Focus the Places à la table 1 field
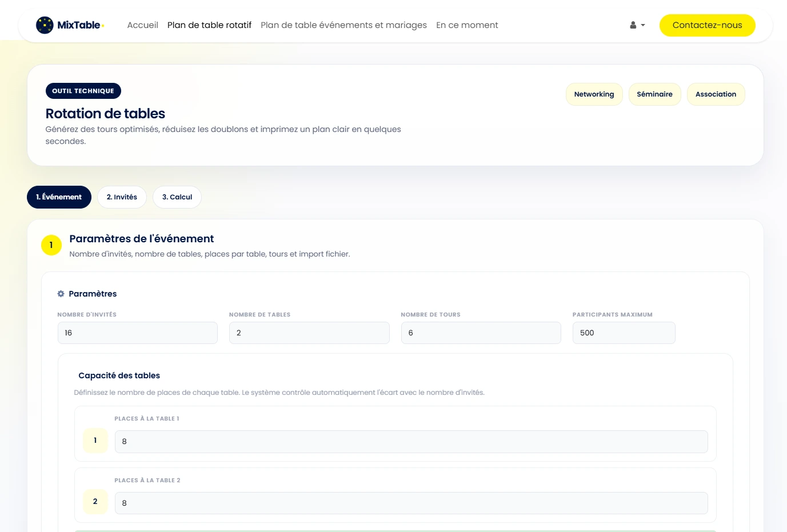The image size is (787, 532). pyautogui.click(x=411, y=442)
